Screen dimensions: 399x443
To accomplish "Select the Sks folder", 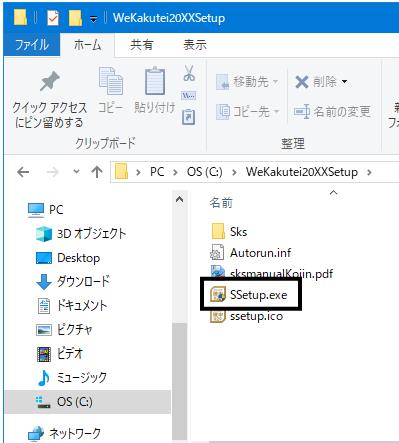I will point(229,231).
